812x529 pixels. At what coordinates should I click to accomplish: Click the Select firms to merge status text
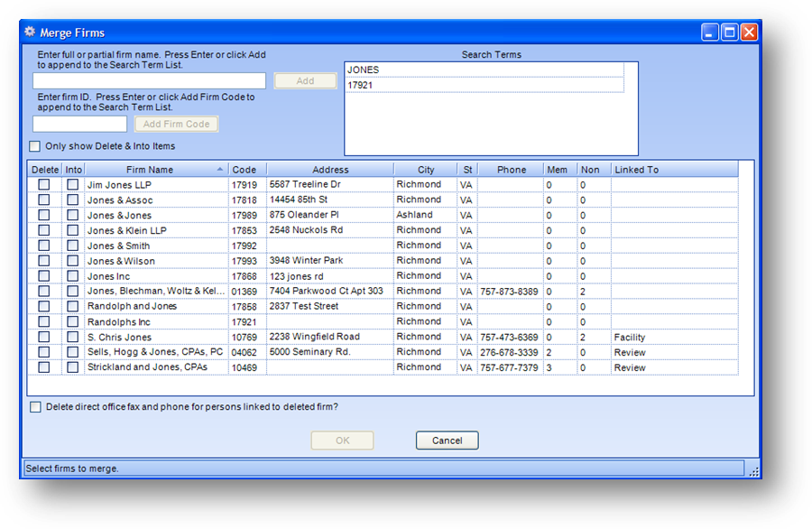(72, 469)
